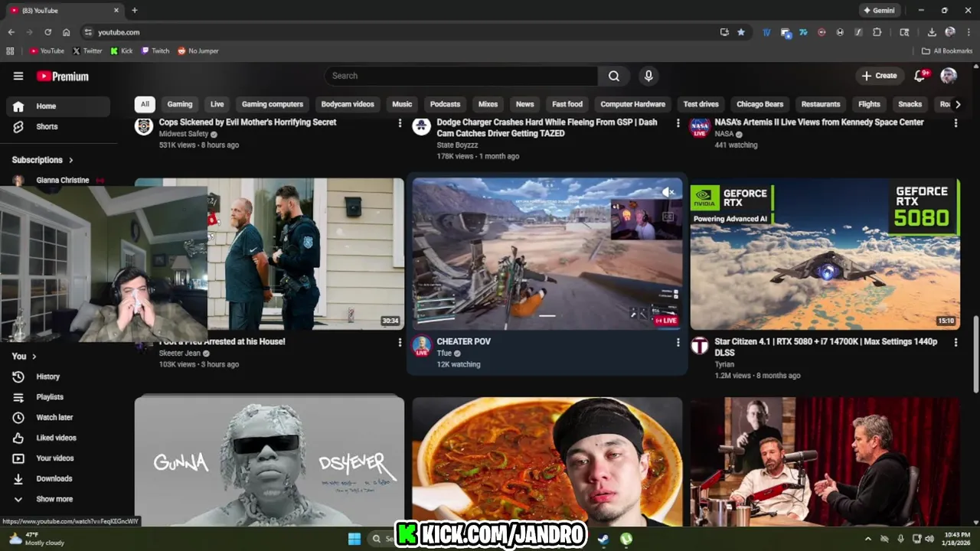Screen dimensions: 980x551
Task: Open the YouTube bookmark
Action: coord(47,51)
